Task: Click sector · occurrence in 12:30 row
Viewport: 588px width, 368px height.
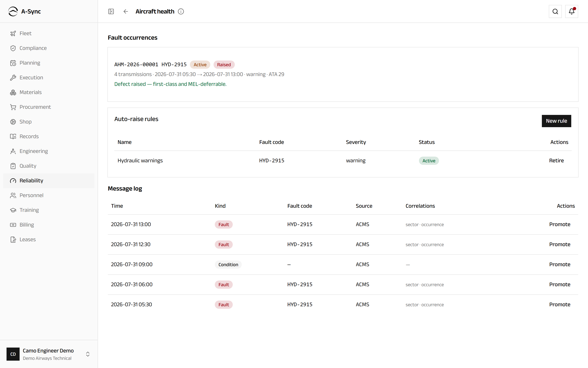Action: 424,245
